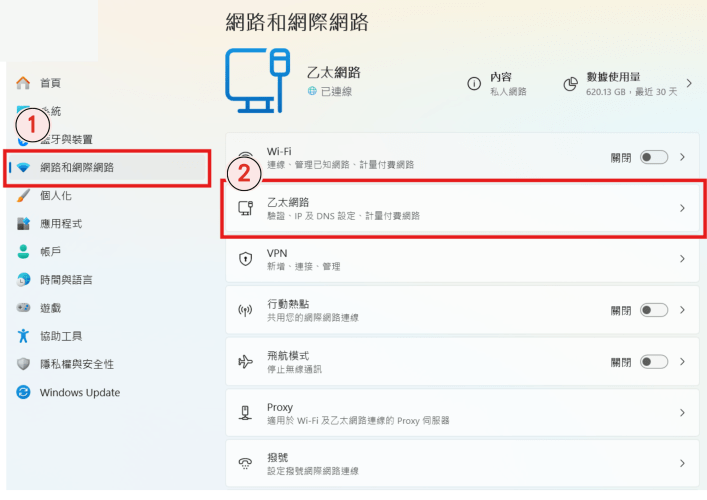Click the Windows Update sync icon
This screenshot has width=707, height=500.
[x=23, y=392]
